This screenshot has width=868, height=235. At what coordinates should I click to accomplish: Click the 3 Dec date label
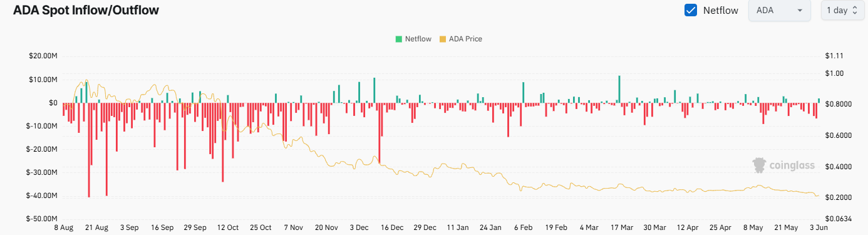pyautogui.click(x=359, y=227)
